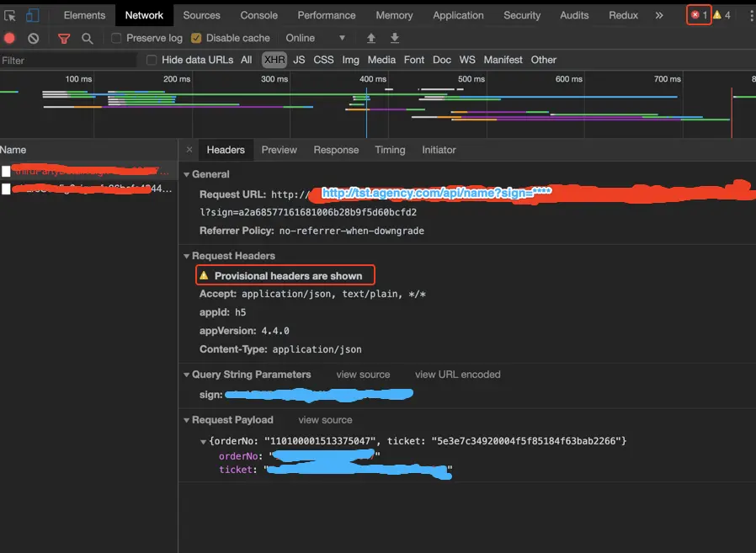
Task: Export HAR file with download arrow
Action: (394, 38)
